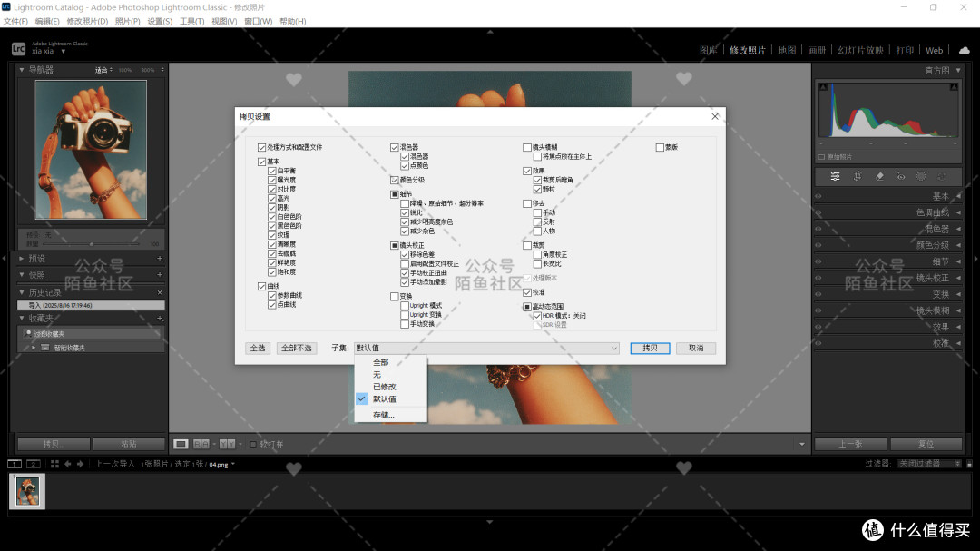Toggle before/after split YY view icon
Image resolution: width=980 pixels, height=551 pixels.
(x=228, y=444)
